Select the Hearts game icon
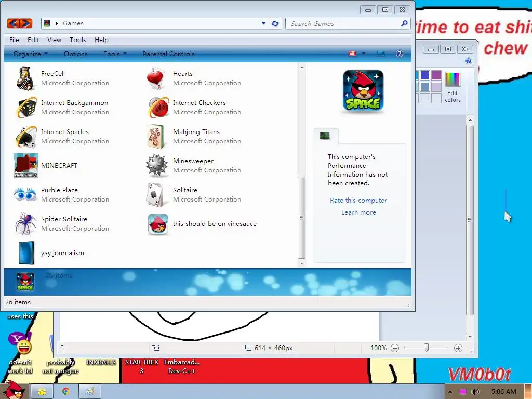The image size is (532, 399). click(156, 78)
